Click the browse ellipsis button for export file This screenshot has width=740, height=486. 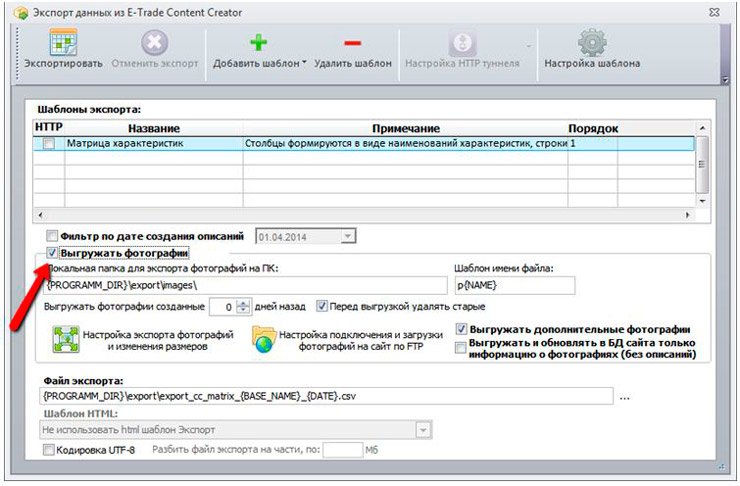point(624,398)
